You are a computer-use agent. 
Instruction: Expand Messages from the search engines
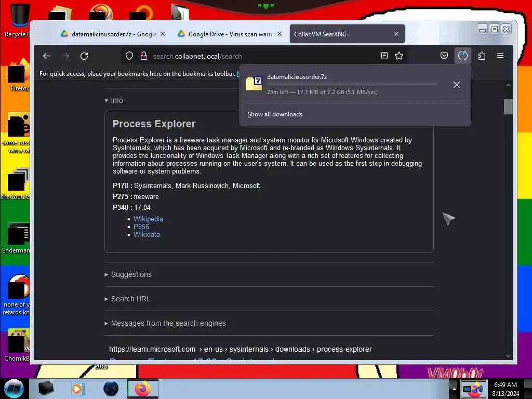165,323
